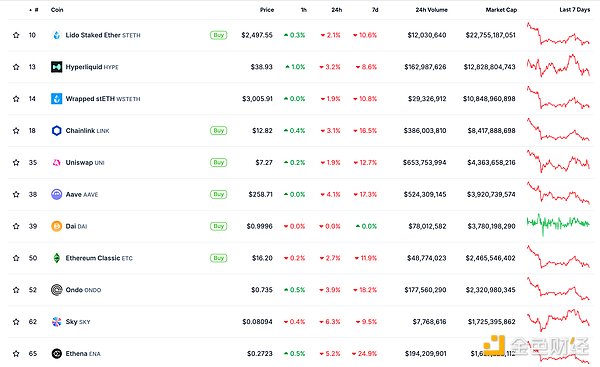Favorite Lido Staked Ether with the star
Viewport: 600px width, 367px height.
(x=16, y=35)
